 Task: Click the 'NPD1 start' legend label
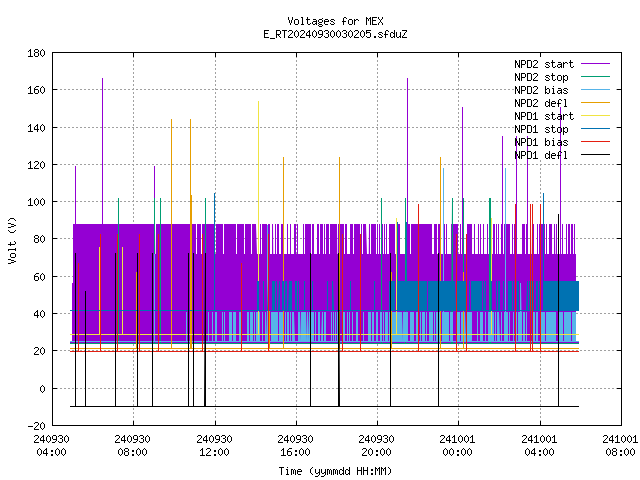click(544, 116)
